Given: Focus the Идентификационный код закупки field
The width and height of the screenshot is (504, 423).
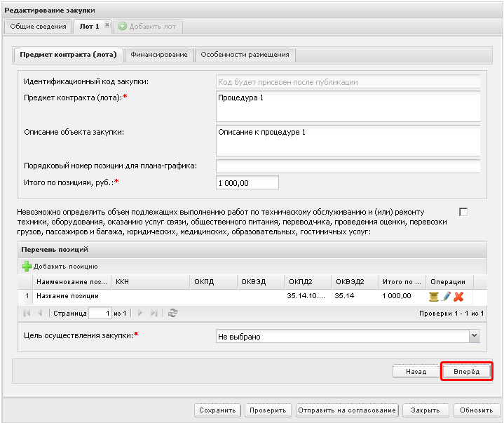Looking at the screenshot, I should [348, 82].
